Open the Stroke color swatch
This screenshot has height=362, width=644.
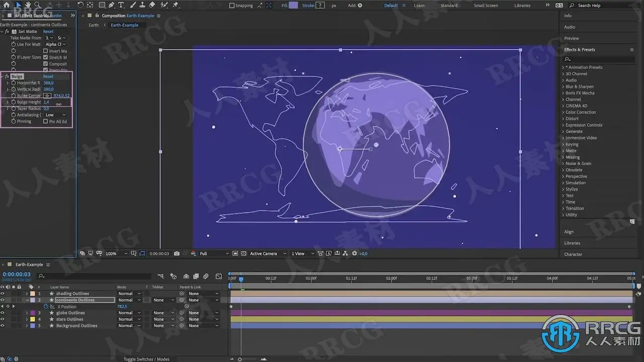point(320,6)
